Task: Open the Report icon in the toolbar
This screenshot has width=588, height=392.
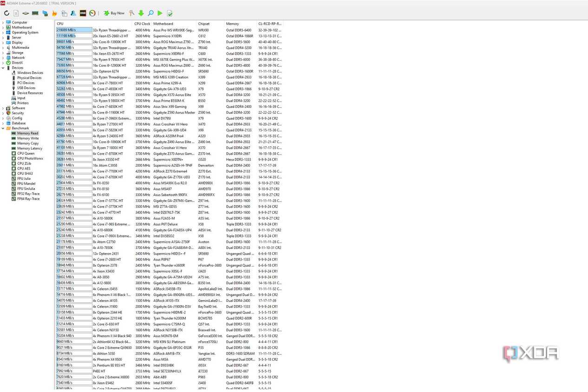Action: 16,13
